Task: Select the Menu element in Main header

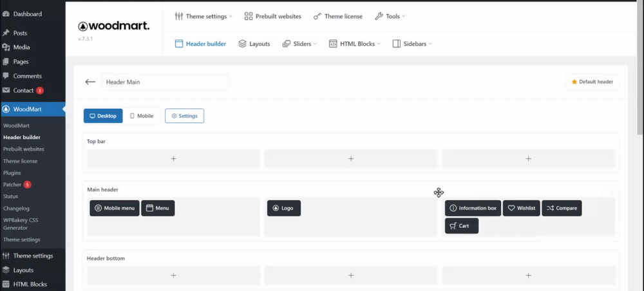Action: pos(158,208)
